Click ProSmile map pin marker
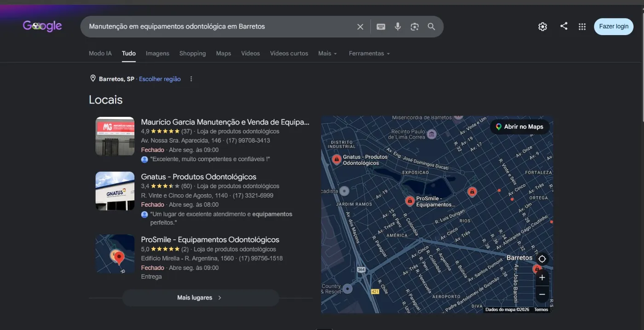The image size is (644, 330). 410,201
